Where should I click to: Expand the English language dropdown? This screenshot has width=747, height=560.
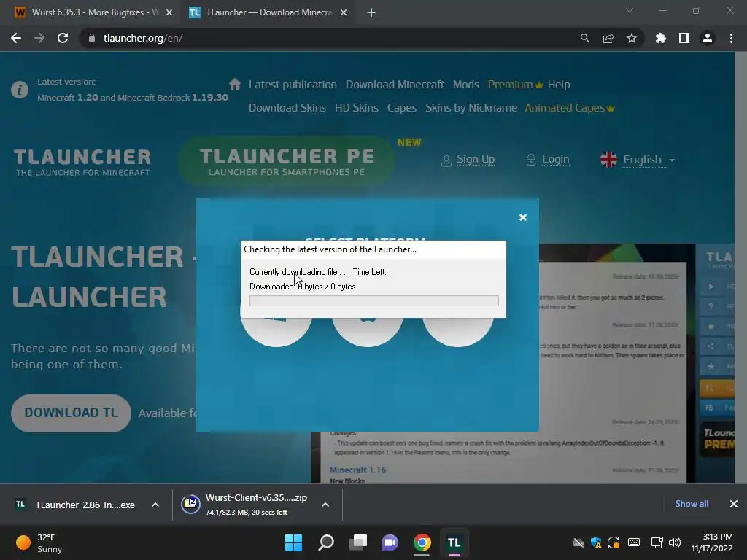pyautogui.click(x=638, y=160)
